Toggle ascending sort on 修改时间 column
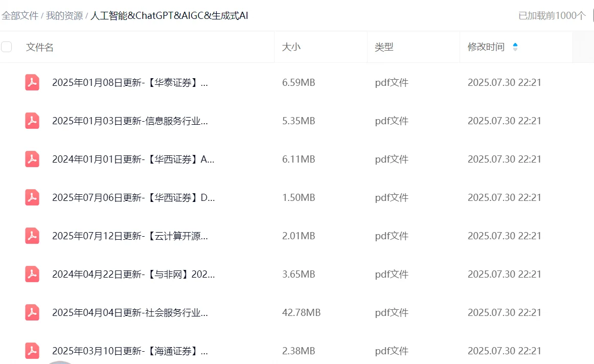 click(515, 44)
